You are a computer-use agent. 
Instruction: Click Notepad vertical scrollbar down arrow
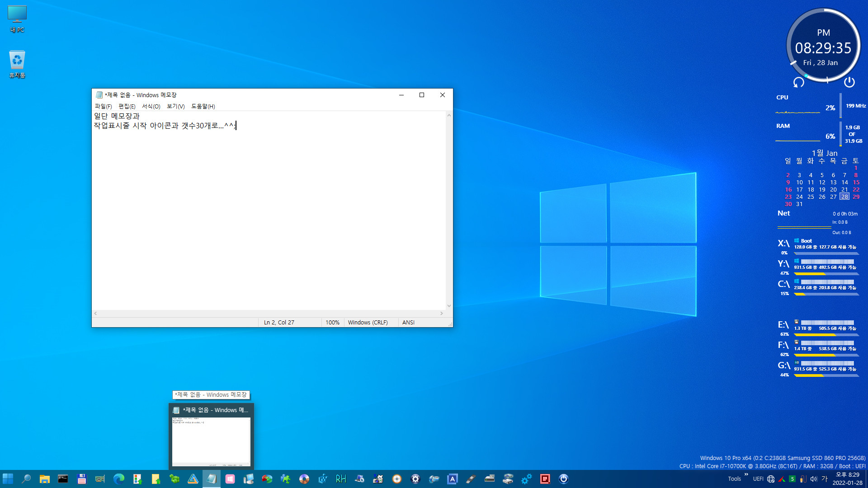click(449, 306)
